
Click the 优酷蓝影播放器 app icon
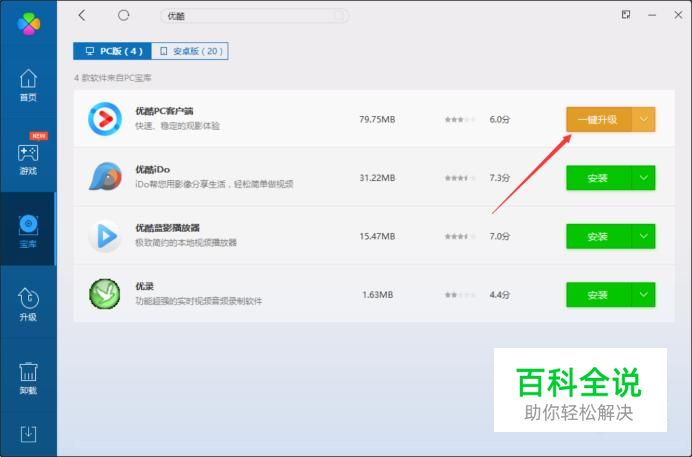pyautogui.click(x=105, y=236)
